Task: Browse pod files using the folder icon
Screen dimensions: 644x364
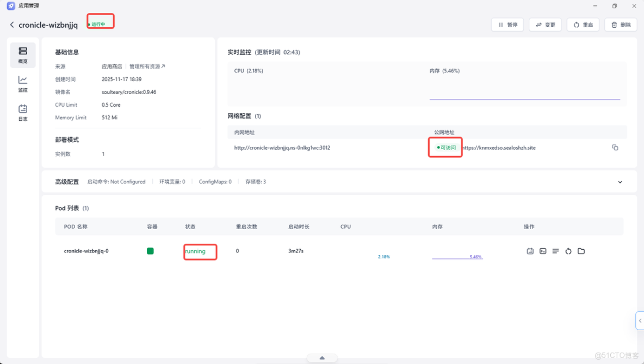Action: 581,251
